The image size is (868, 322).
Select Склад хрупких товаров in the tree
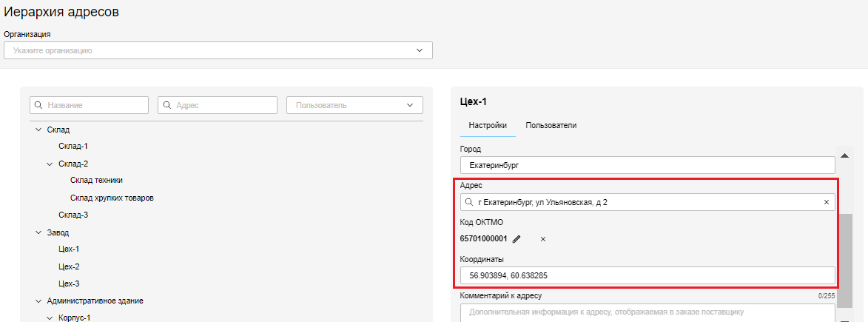click(112, 198)
